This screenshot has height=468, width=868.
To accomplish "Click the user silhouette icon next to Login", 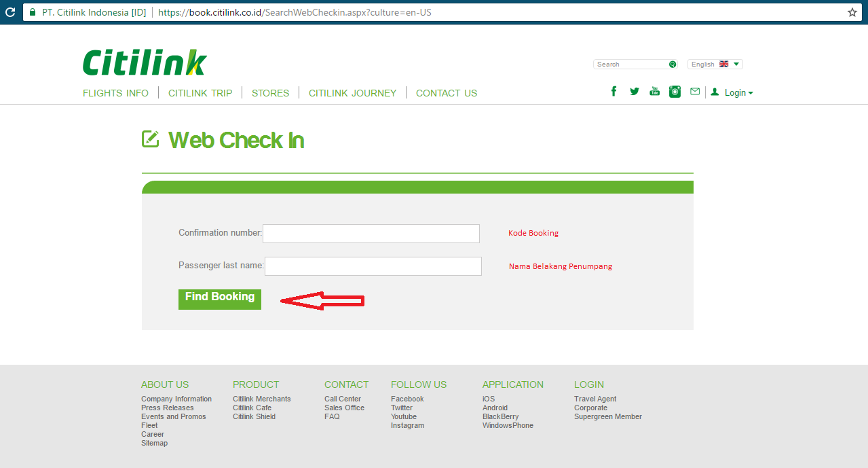I will pyautogui.click(x=714, y=92).
